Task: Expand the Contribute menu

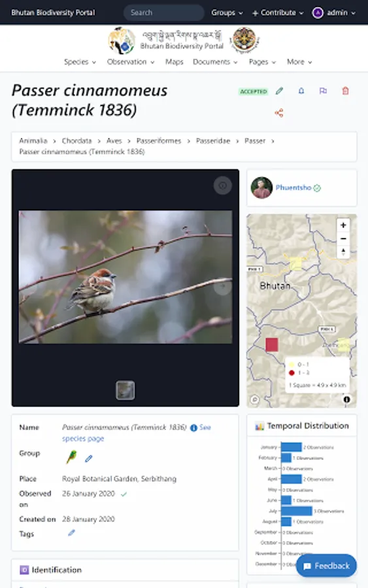Action: coord(278,13)
